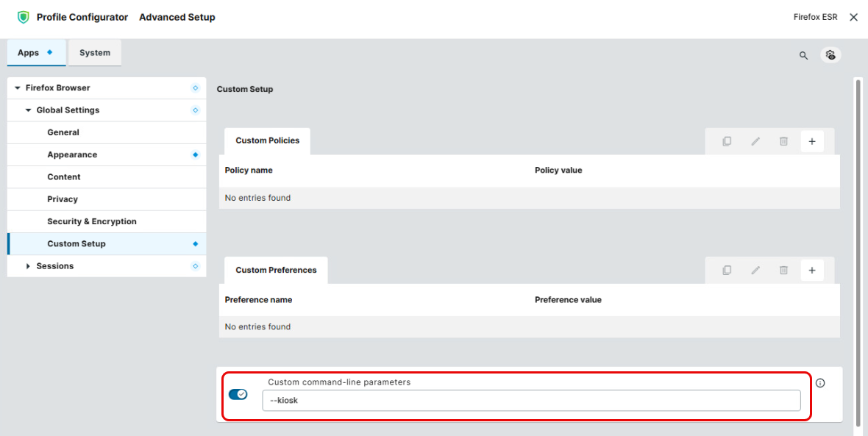Image resolution: width=868 pixels, height=436 pixels.
Task: Click the Advanced Setup title text
Action: [177, 17]
